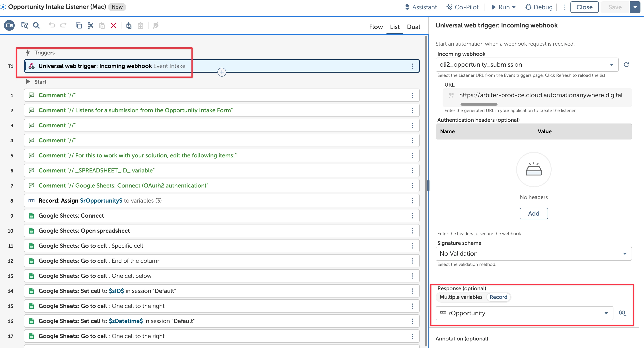Open options for Set cell $sDatetime$ row
This screenshot has width=644, height=348.
coord(412,321)
